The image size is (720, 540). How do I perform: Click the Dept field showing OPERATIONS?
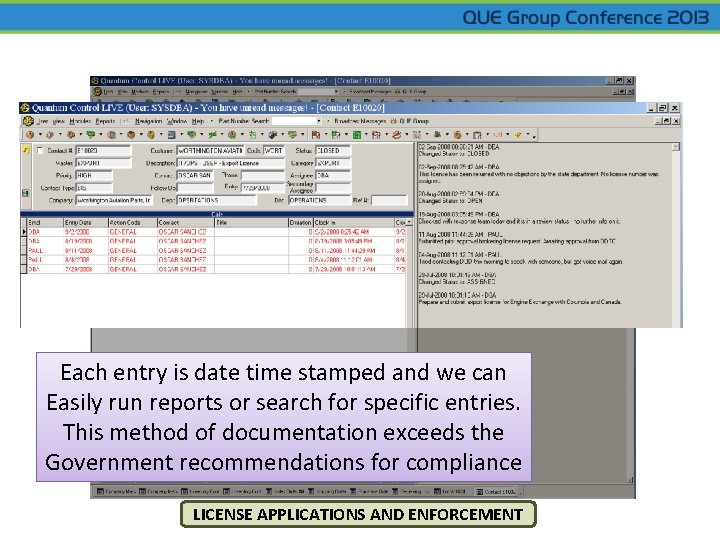(216, 200)
